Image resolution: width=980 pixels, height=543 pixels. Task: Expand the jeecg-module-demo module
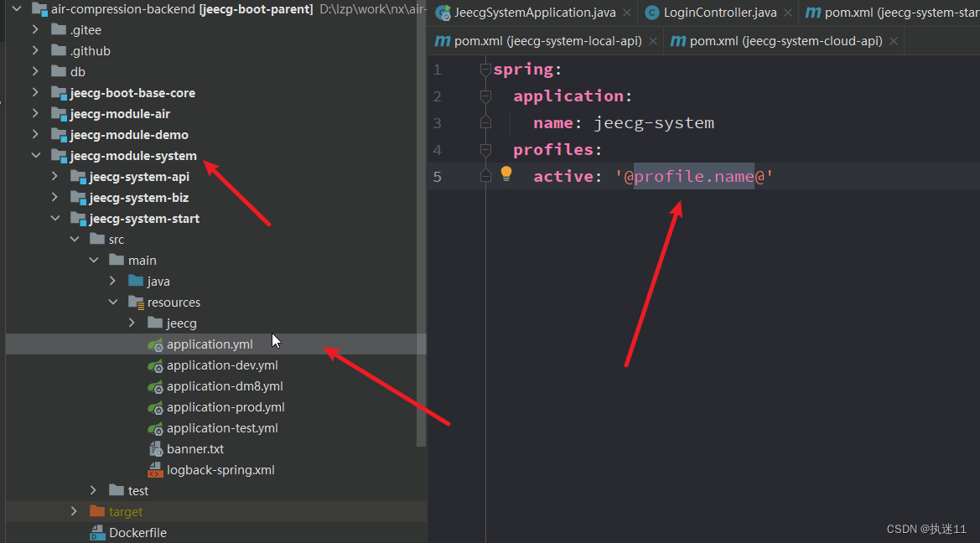point(35,134)
